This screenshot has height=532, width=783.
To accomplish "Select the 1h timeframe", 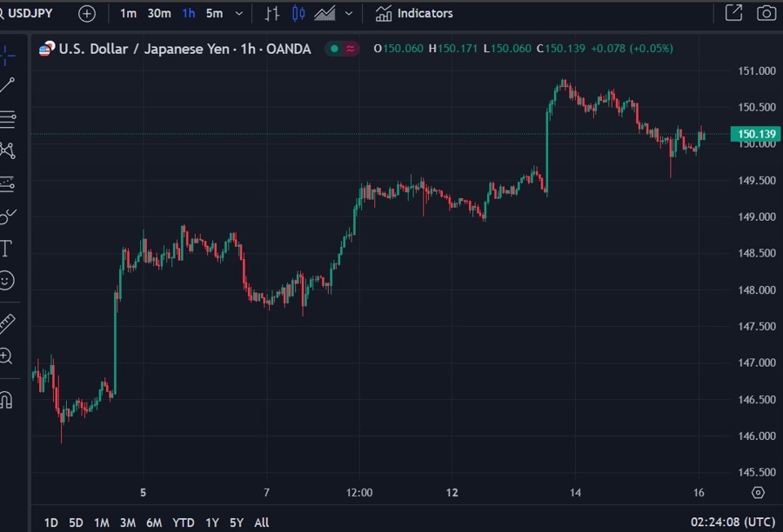I will [x=189, y=14].
